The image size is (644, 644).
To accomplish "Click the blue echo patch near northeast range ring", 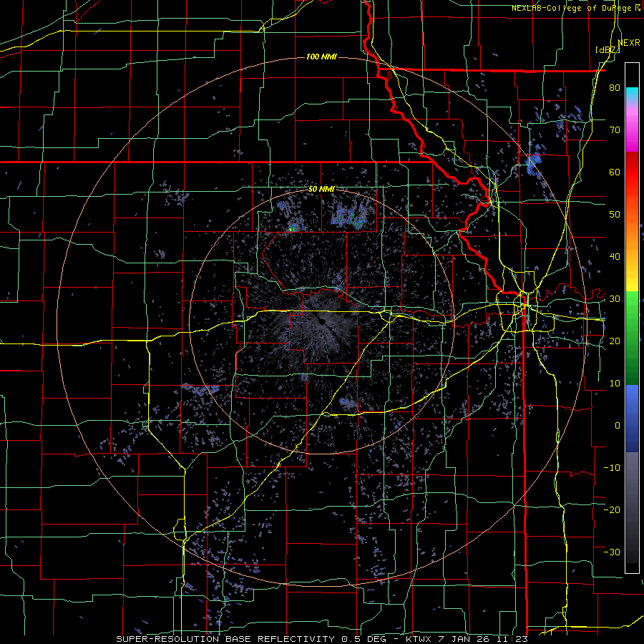I will (534, 162).
